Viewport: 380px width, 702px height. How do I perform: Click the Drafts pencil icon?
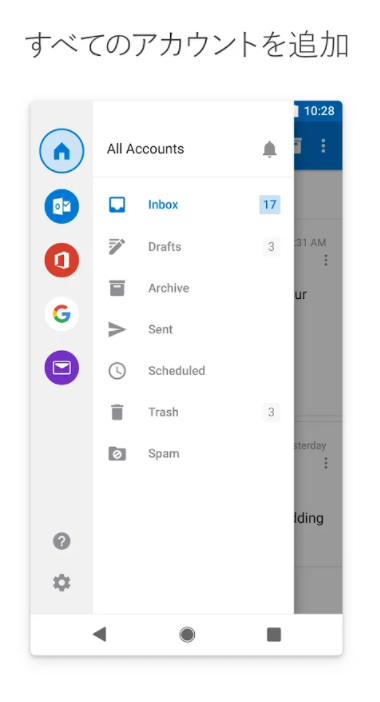(x=117, y=246)
